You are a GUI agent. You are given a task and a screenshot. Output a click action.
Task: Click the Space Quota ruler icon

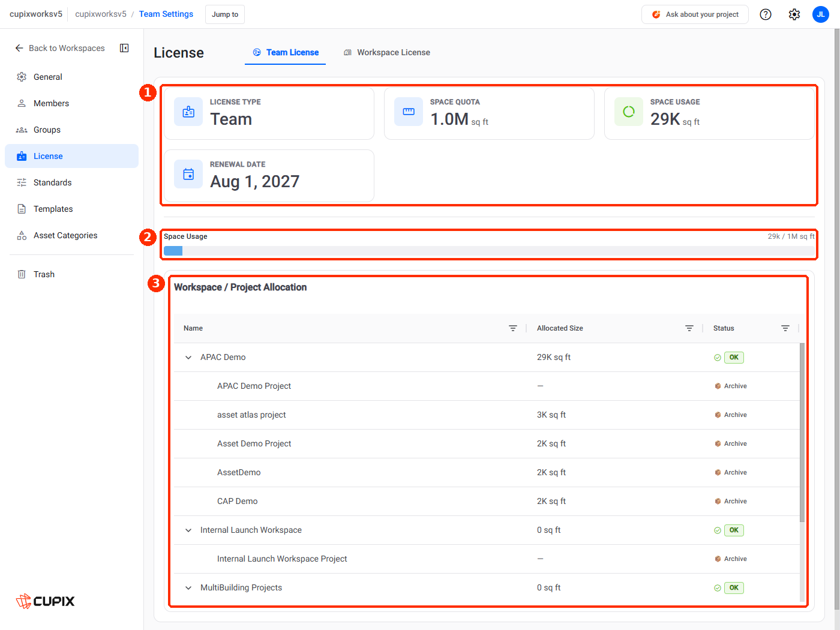(409, 112)
